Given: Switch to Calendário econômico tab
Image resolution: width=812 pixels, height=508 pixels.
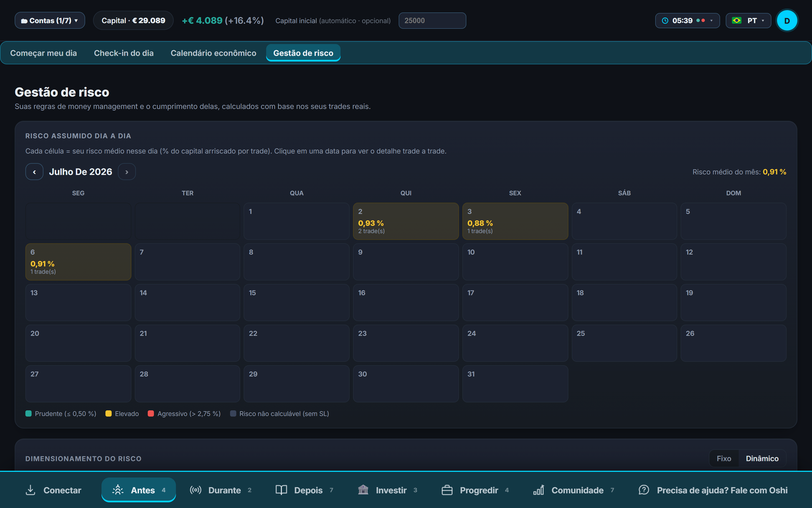Looking at the screenshot, I should click(213, 53).
